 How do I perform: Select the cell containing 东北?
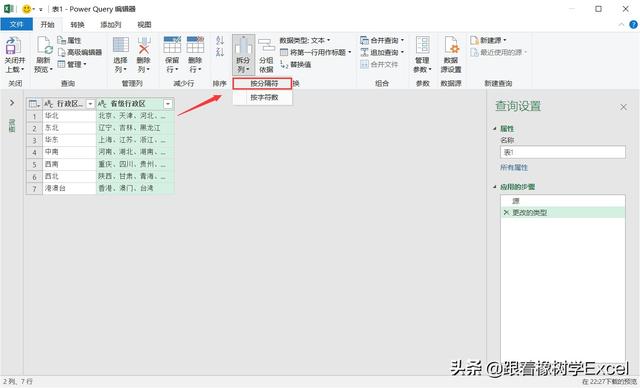(x=69, y=128)
